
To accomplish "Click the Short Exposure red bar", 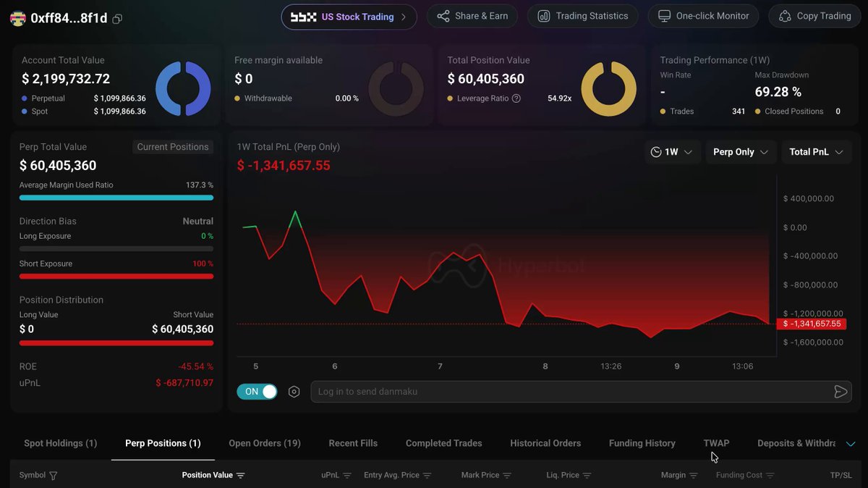I will [x=116, y=276].
